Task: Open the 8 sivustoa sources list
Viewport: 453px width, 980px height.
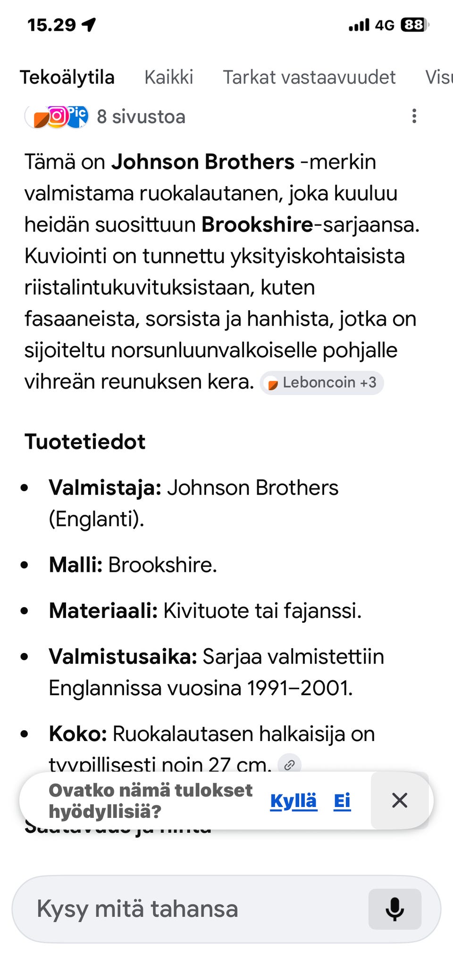Action: pyautogui.click(x=141, y=116)
